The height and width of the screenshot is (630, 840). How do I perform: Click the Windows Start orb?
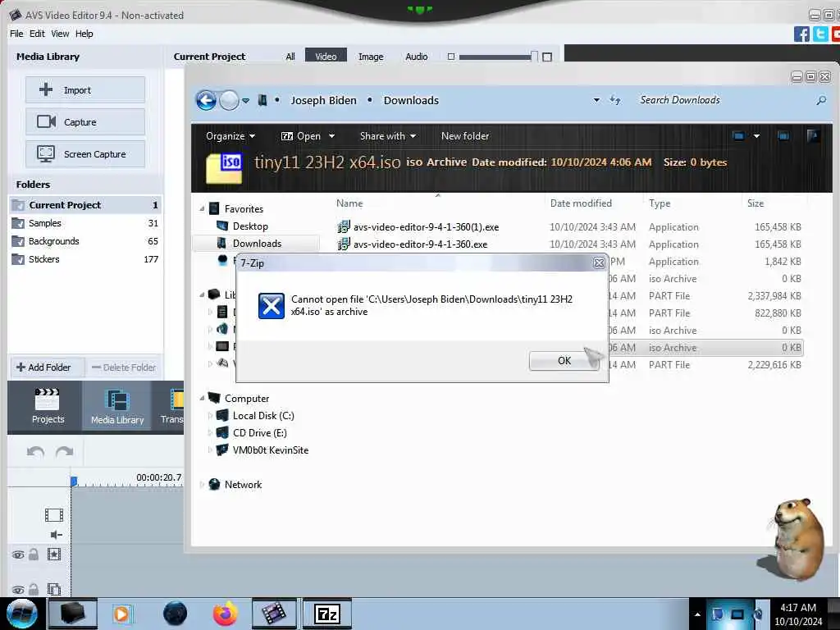point(21,614)
